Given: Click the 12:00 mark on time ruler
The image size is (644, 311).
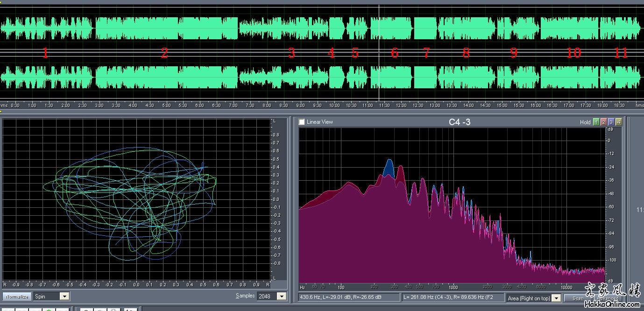Looking at the screenshot, I should [x=401, y=105].
